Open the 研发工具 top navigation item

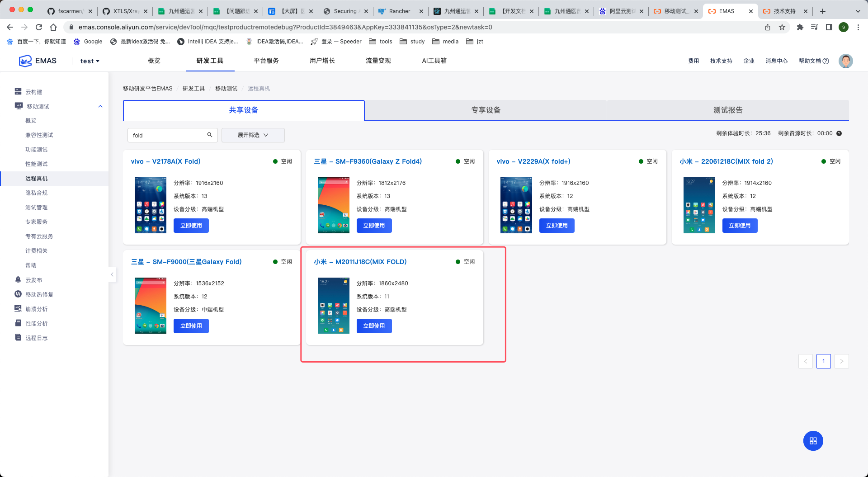[x=210, y=61]
